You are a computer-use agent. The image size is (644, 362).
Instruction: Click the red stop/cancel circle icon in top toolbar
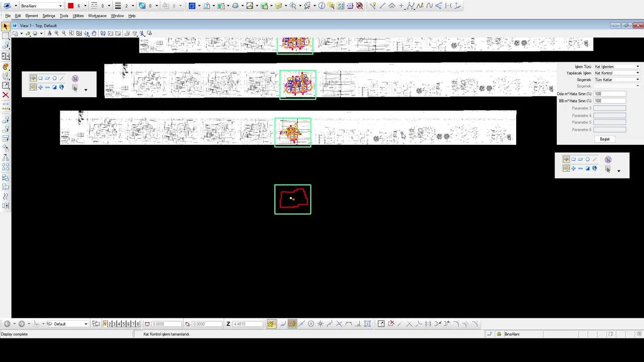359,6
